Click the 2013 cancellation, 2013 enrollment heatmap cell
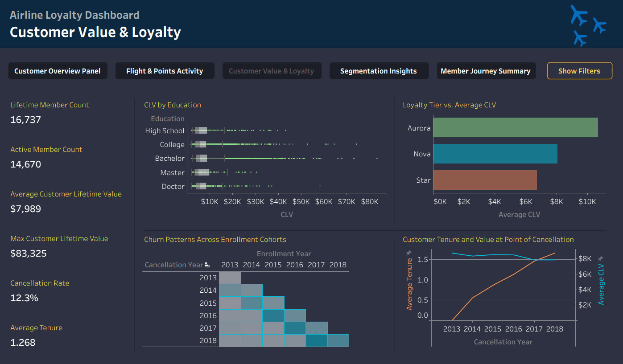Screen dimensions: 623x364 (x=230, y=278)
